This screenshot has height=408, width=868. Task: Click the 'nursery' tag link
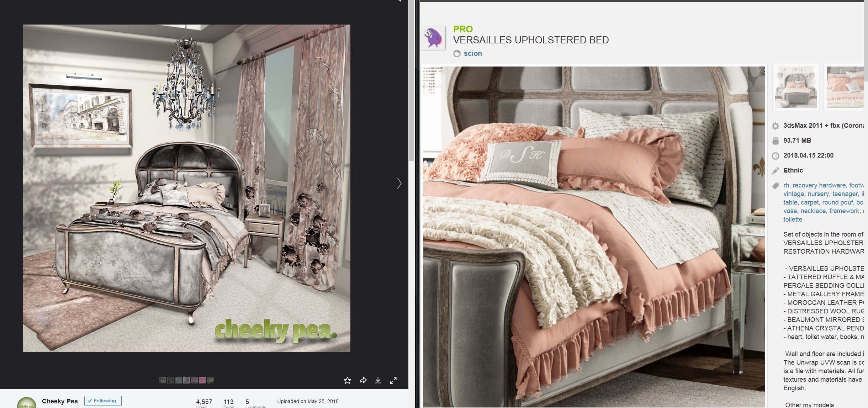(818, 194)
